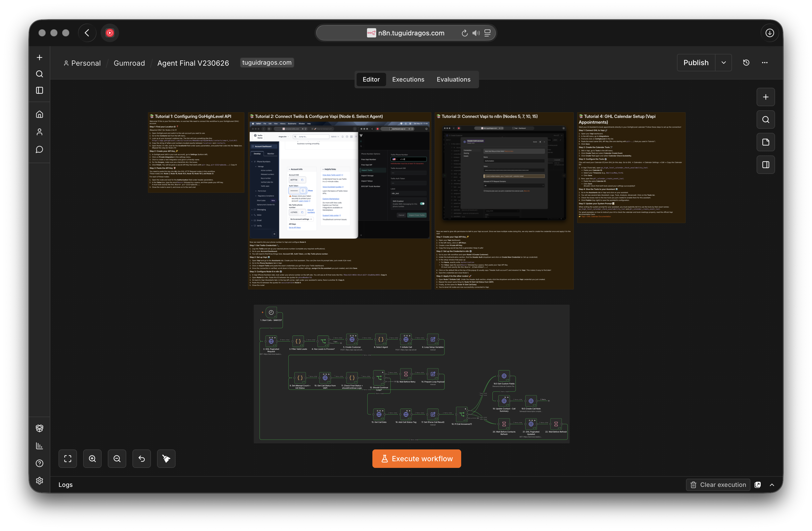812x531 pixels.
Task: Switch to the Executions tab
Action: pos(408,80)
